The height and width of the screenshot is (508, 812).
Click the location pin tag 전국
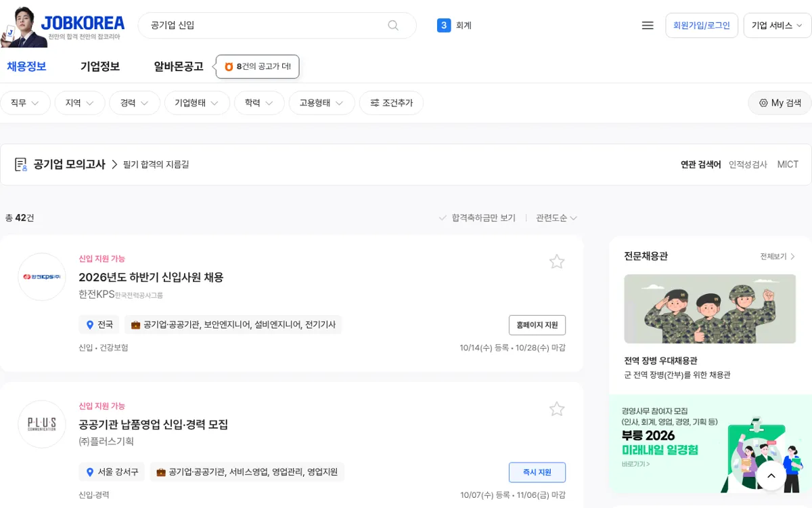click(x=99, y=324)
